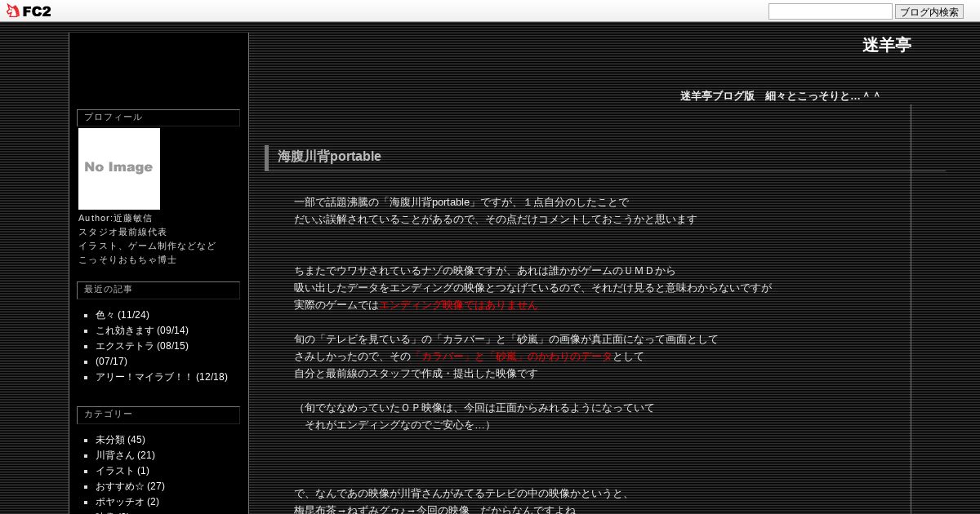Select red text about カラバー and 砂嵐 replacement data
The height and width of the screenshot is (514, 980).
pyautogui.click(x=512, y=357)
